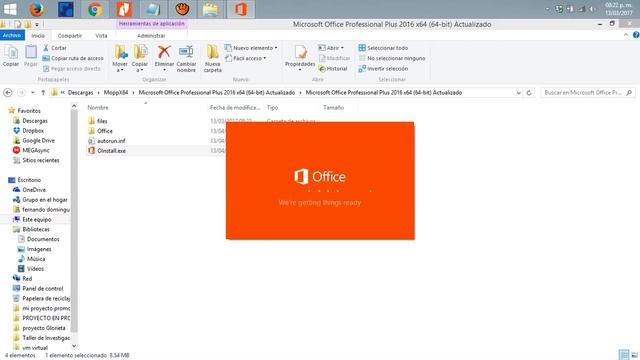This screenshot has width=640, height=360.
Task: Click the Buscar search field
Action: pos(588,93)
